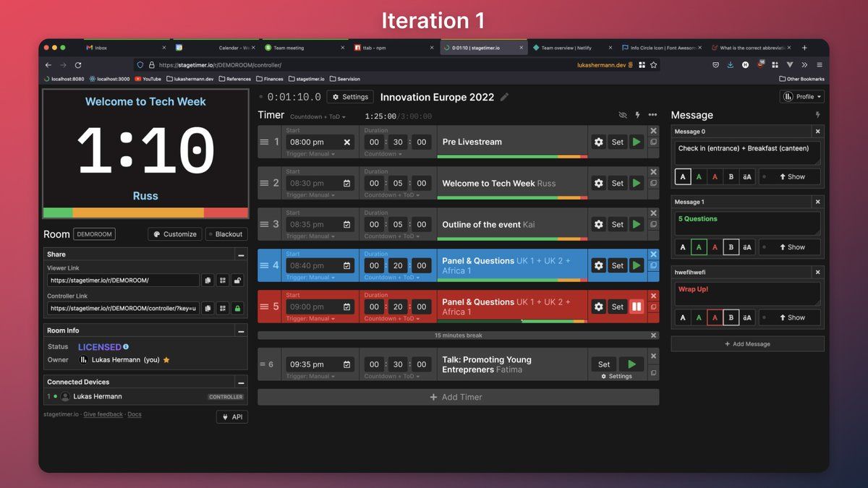Open the Countdown + ToD dropdown in the Timer header
Image resolution: width=868 pixels, height=488 pixels.
pyautogui.click(x=318, y=116)
